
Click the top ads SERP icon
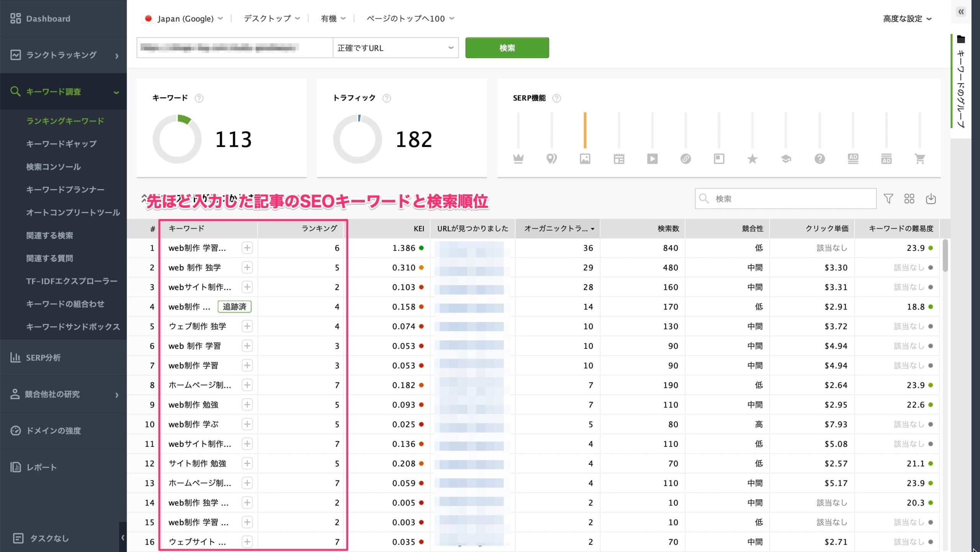pos(853,158)
